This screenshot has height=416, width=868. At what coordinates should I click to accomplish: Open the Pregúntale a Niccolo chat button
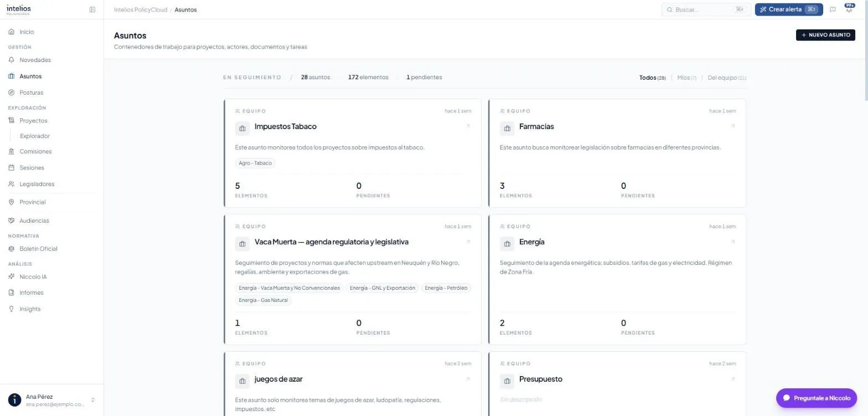[817, 398]
